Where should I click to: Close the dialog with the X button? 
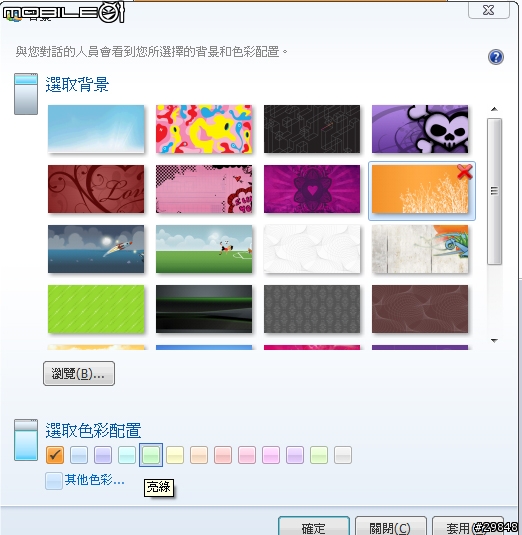pyautogui.click(x=489, y=10)
